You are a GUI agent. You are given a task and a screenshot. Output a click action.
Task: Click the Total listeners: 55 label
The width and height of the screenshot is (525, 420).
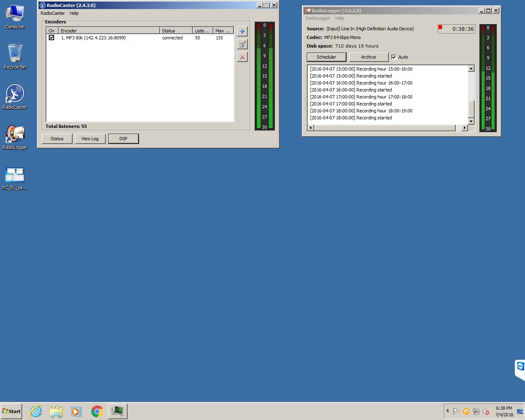tap(66, 126)
